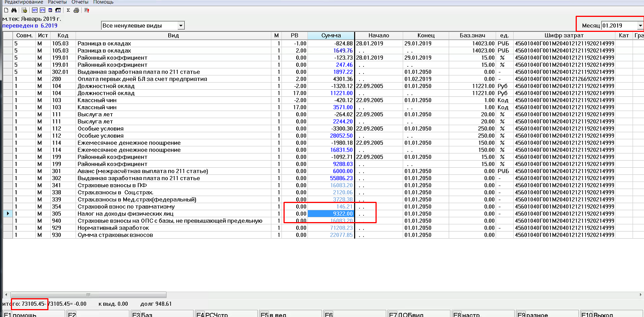Click horizontal scrollbar left arrow
This screenshot has height=317, width=644.
[x=6, y=294]
